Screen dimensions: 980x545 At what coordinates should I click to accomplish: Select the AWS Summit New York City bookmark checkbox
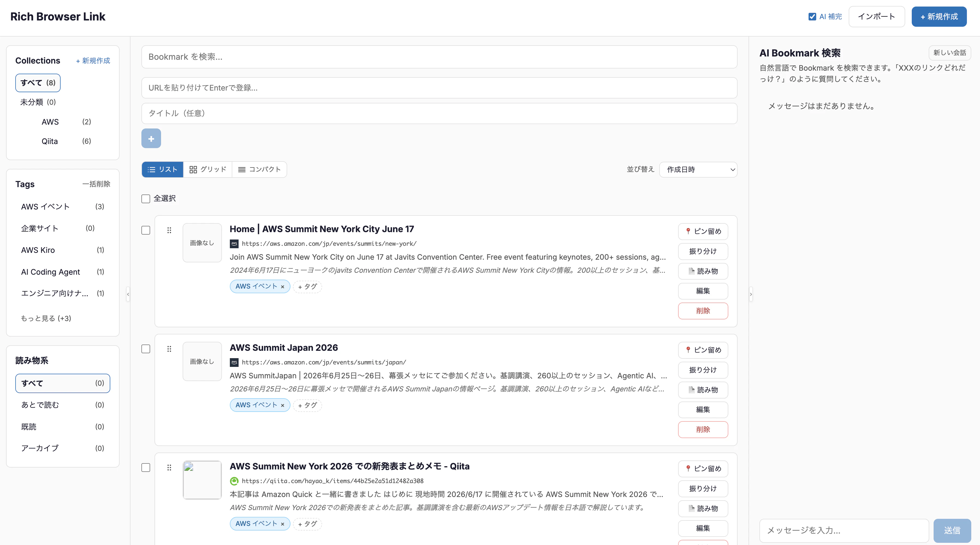pos(146,230)
